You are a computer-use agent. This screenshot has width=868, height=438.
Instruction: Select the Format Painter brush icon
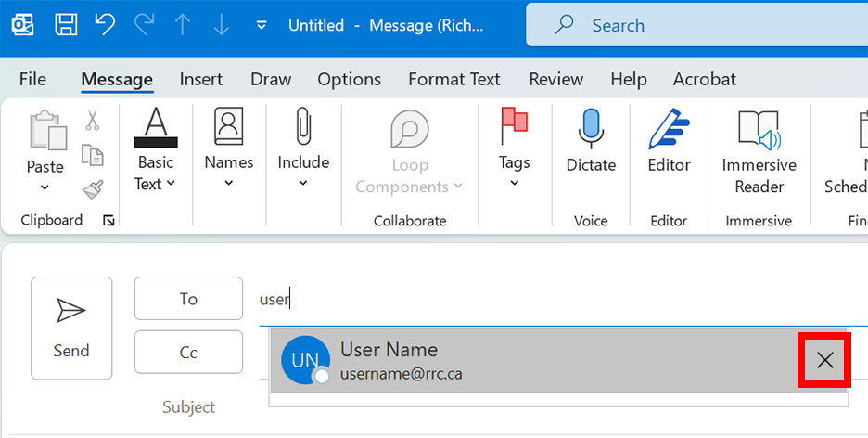click(93, 189)
